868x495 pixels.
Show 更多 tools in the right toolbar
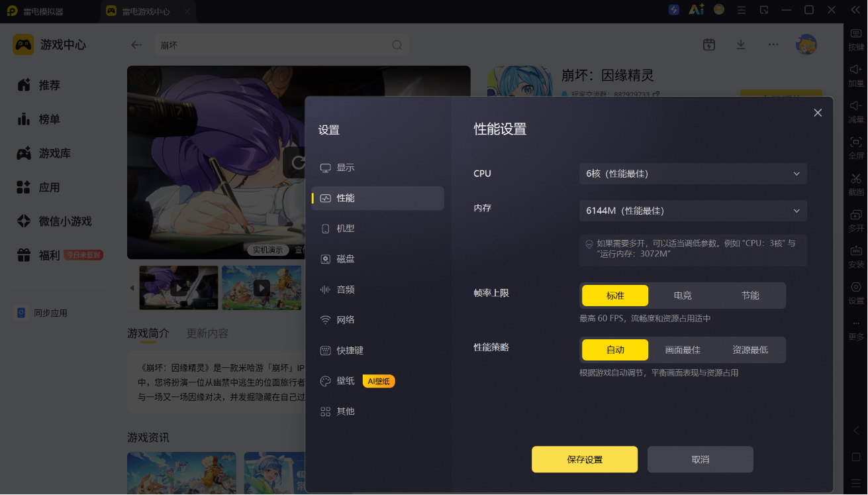click(x=856, y=330)
